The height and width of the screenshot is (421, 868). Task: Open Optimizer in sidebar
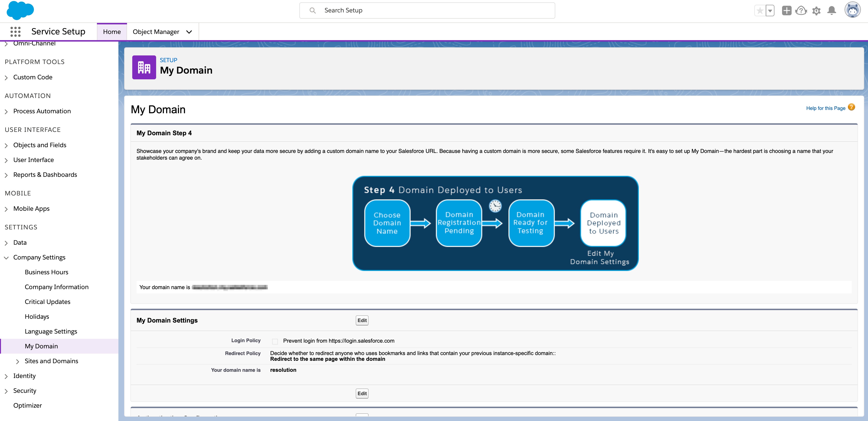tap(28, 405)
